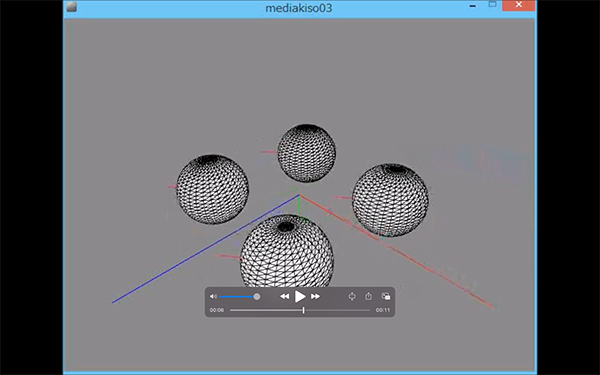Start playback with the play button
Image resolution: width=600 pixels, height=375 pixels.
click(300, 297)
